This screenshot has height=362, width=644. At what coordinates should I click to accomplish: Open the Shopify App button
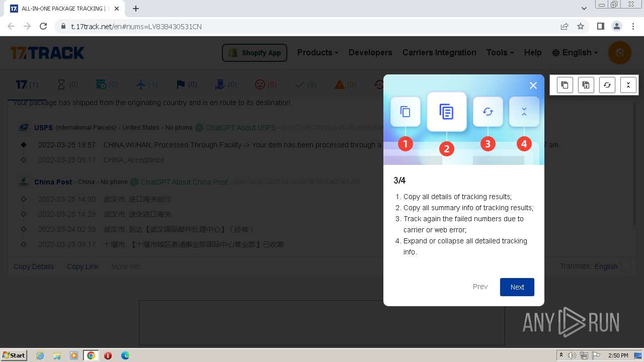click(255, 53)
